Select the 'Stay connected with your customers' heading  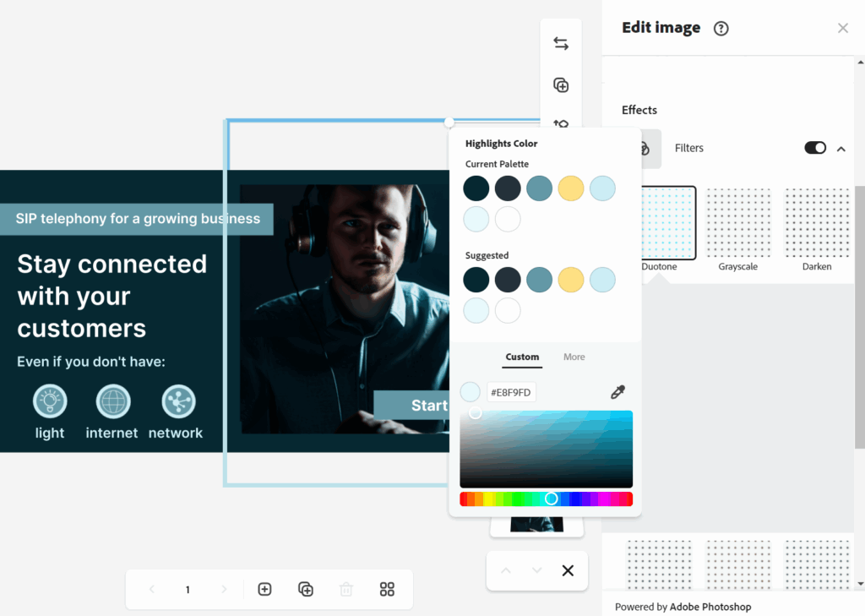(112, 297)
